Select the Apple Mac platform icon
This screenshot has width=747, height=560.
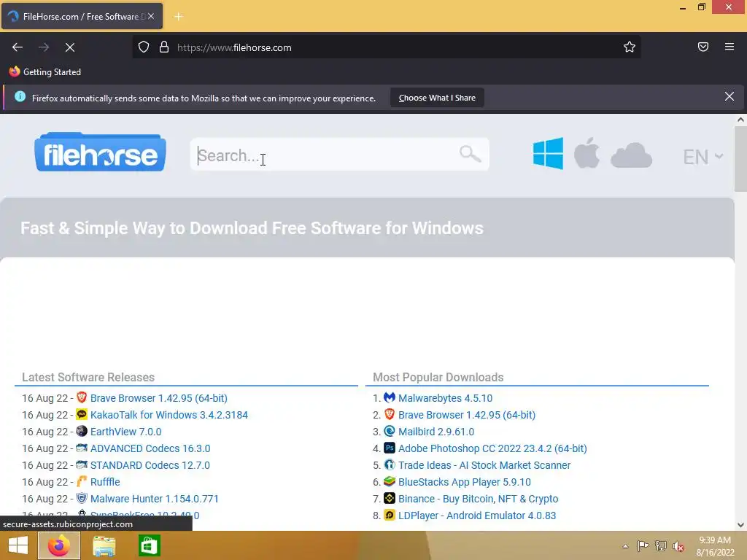click(587, 153)
